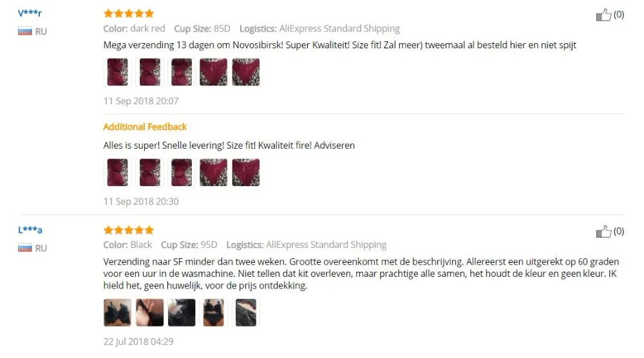
Task: Open first photo under Additional Feedback
Action: pos(117,173)
